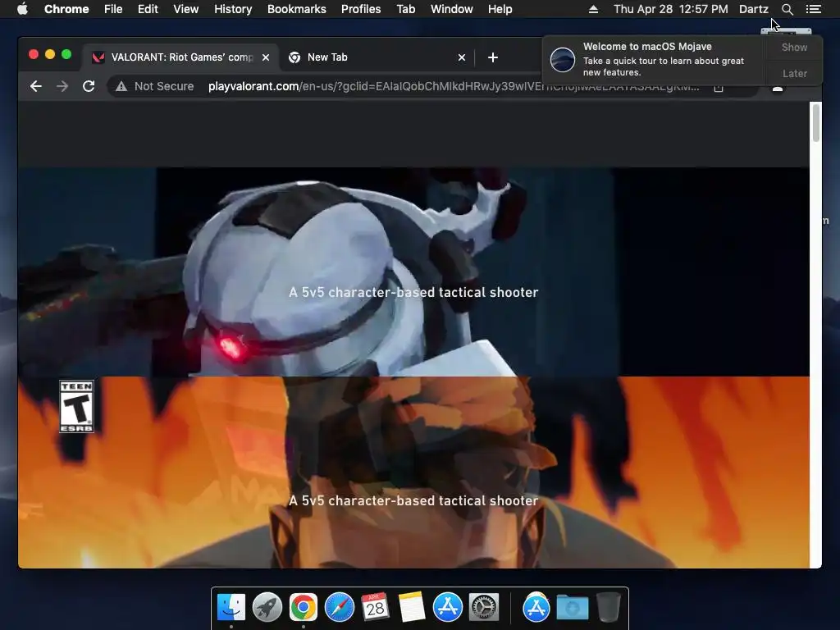Open Finder from the Dock
The width and height of the screenshot is (840, 630).
coord(231,607)
